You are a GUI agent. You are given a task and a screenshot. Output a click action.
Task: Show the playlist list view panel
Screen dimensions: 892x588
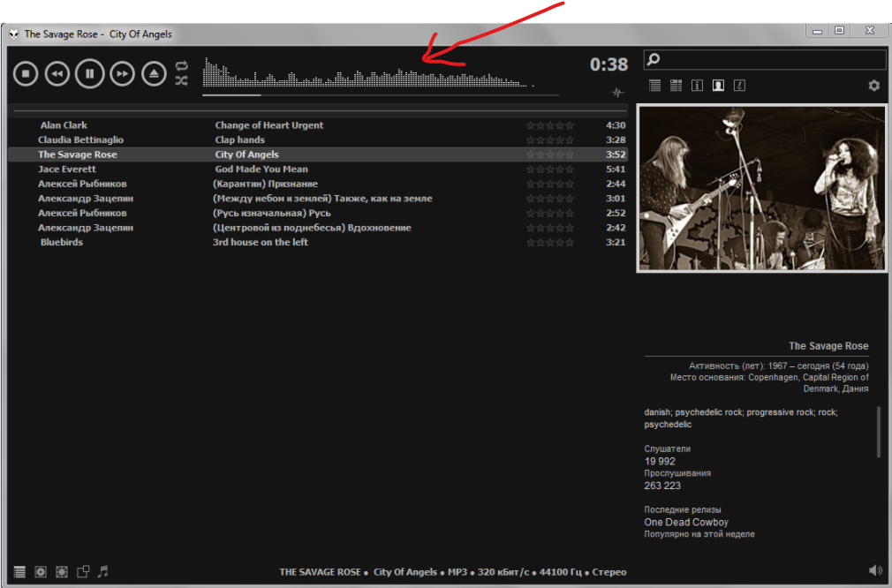pyautogui.click(x=654, y=86)
